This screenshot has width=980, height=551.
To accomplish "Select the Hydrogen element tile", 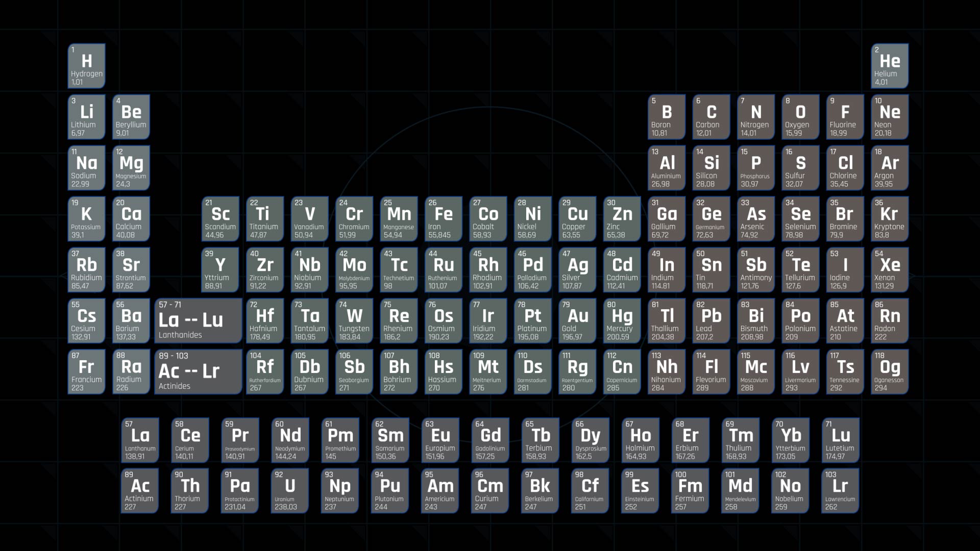I will pos(87,66).
